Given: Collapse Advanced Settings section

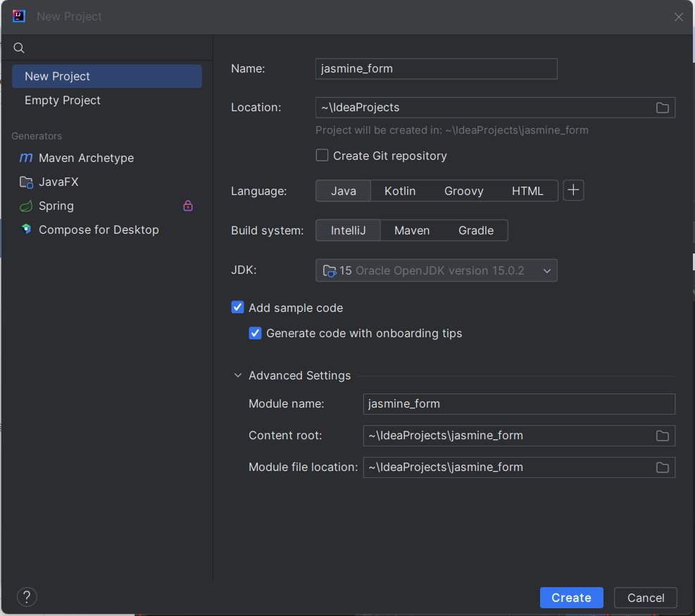Looking at the screenshot, I should click(x=238, y=375).
